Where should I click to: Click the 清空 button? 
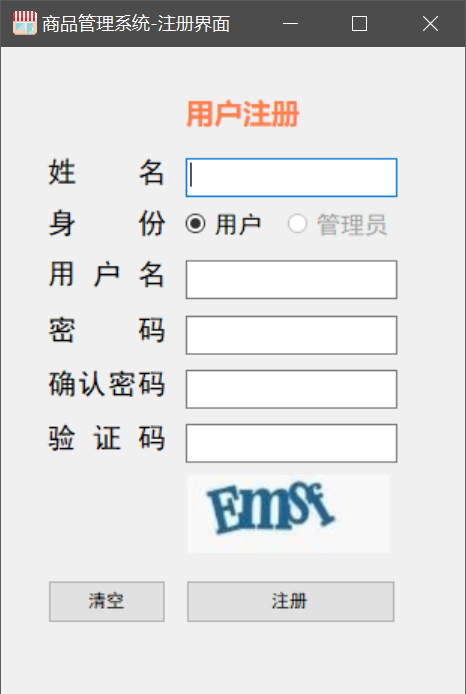pos(107,601)
